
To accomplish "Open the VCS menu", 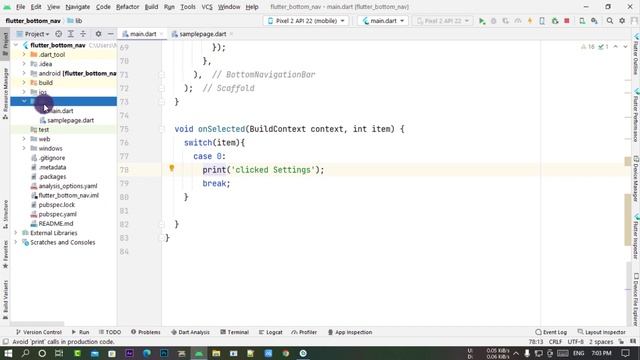I will [x=207, y=7].
